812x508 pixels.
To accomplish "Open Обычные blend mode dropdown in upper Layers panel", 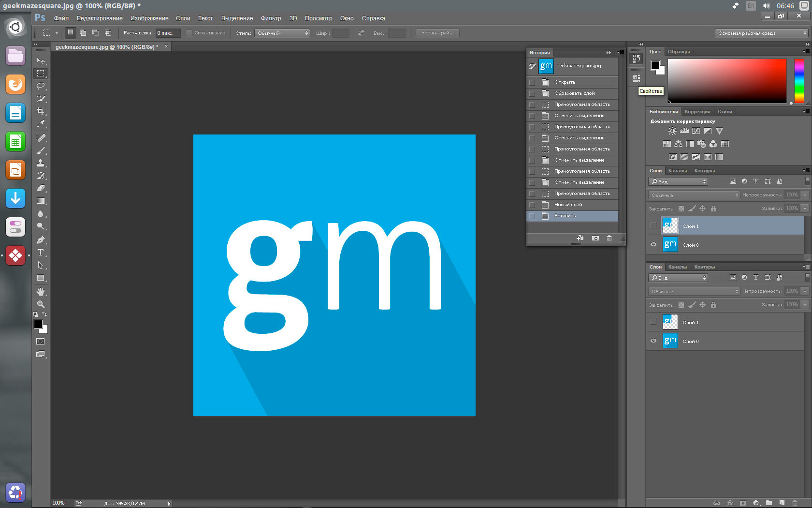I will coord(694,195).
